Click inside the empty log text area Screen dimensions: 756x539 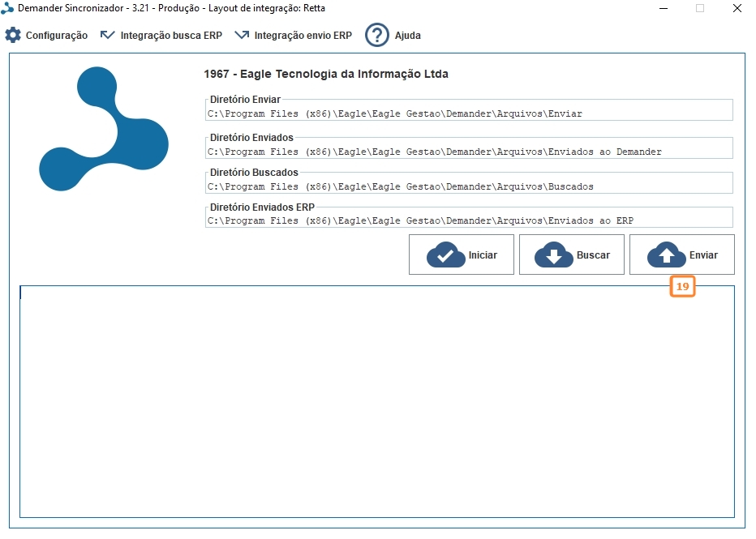377,402
